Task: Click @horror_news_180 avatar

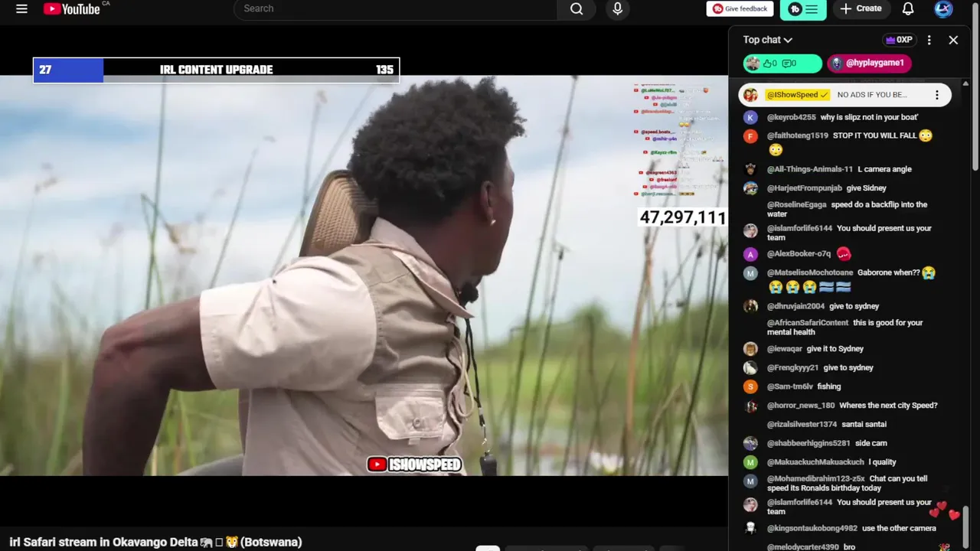Action: click(x=750, y=406)
